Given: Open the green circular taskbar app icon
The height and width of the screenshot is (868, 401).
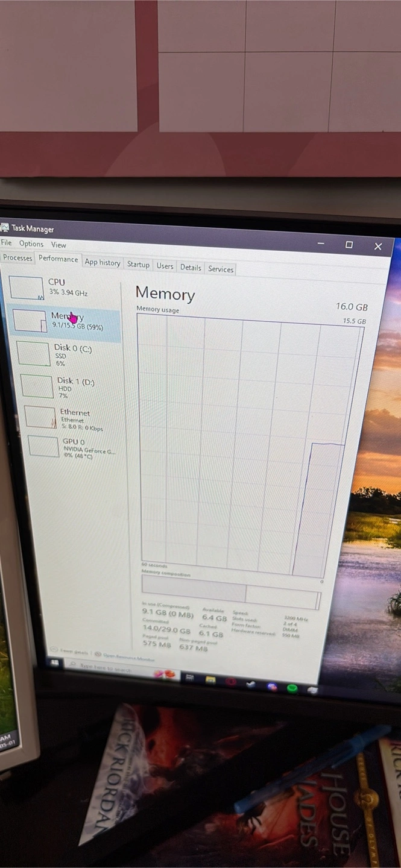Looking at the screenshot, I should coord(292,688).
